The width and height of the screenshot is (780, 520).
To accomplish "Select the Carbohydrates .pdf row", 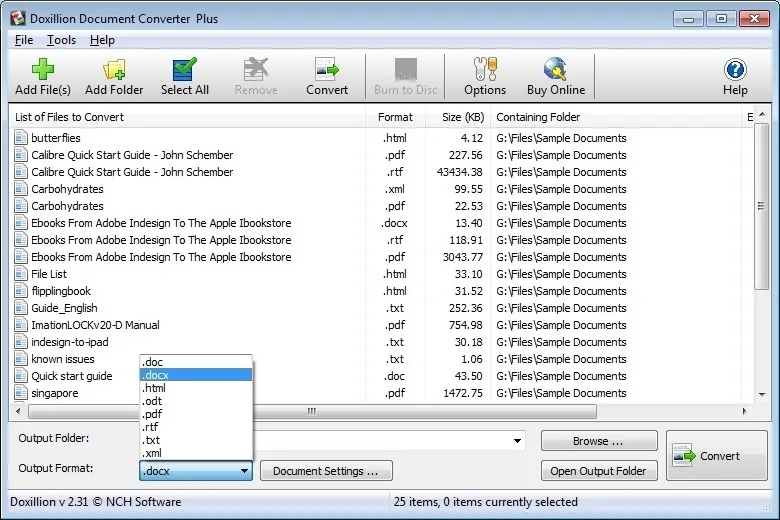I will tap(381, 206).
